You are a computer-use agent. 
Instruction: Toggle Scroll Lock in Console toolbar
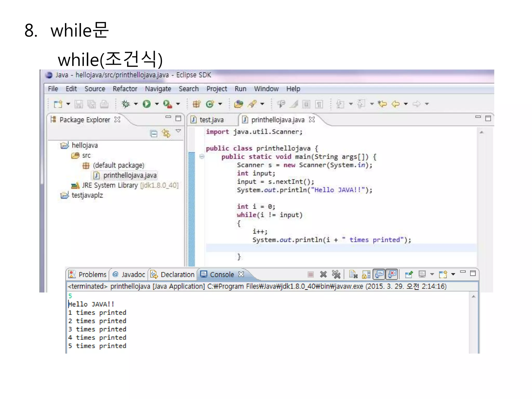click(x=366, y=274)
